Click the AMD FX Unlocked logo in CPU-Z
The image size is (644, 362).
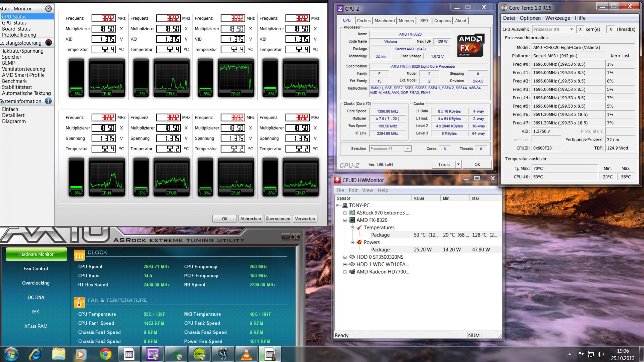coord(471,45)
